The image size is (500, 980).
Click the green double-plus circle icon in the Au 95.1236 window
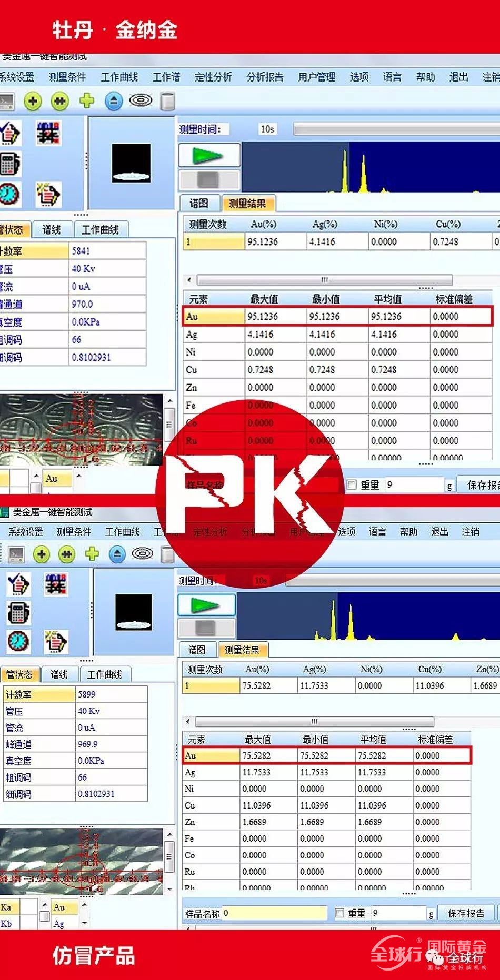(60, 100)
